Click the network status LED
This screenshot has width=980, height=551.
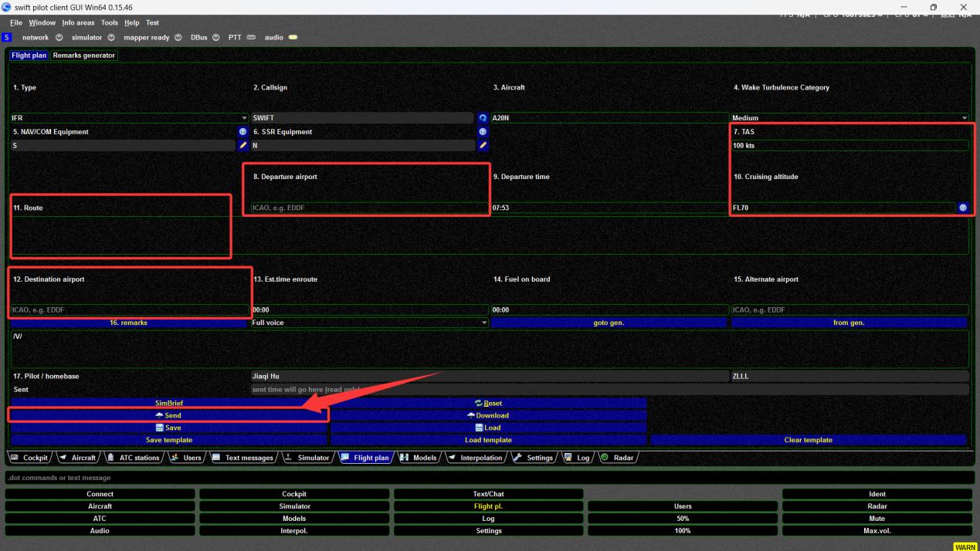[59, 37]
